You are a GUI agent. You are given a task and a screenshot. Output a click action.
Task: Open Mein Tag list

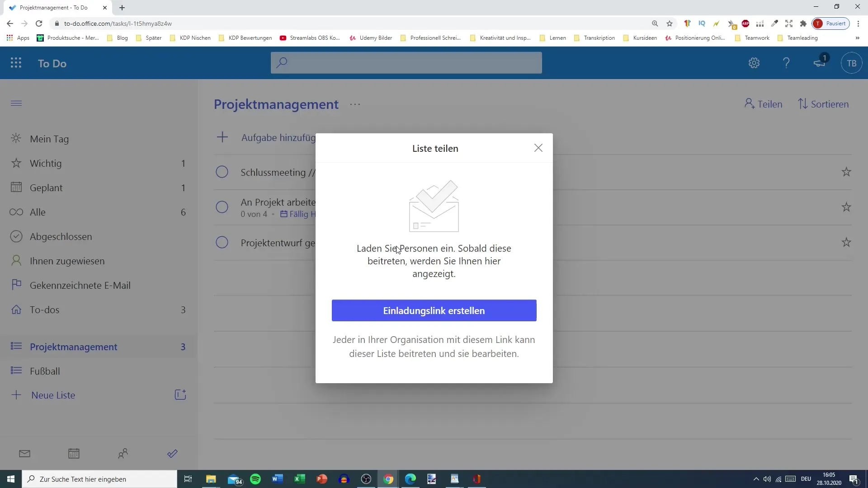click(x=99, y=139)
